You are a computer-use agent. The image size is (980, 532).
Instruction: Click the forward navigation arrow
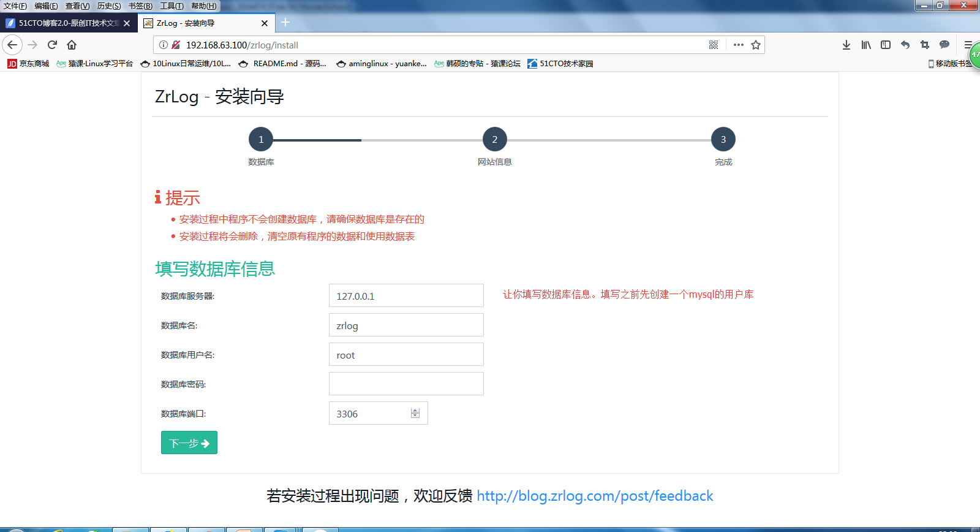[x=33, y=45]
